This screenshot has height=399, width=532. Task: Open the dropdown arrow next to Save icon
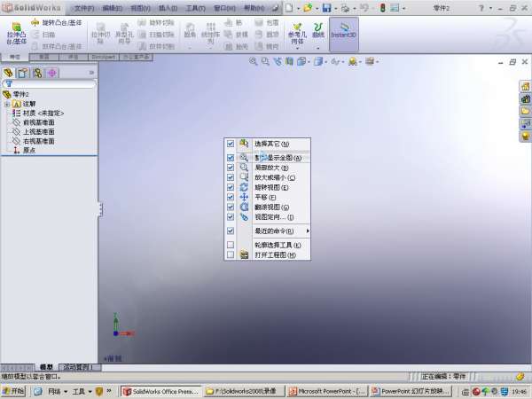pyautogui.click(x=335, y=8)
